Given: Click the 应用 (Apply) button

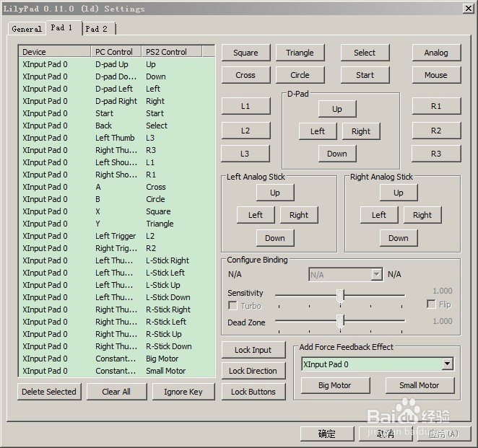Looking at the screenshot, I should pos(444,434).
